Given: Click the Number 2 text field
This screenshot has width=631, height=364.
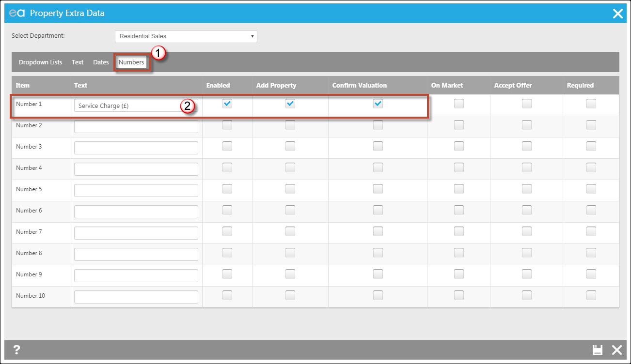Looking at the screenshot, I should coord(136,127).
